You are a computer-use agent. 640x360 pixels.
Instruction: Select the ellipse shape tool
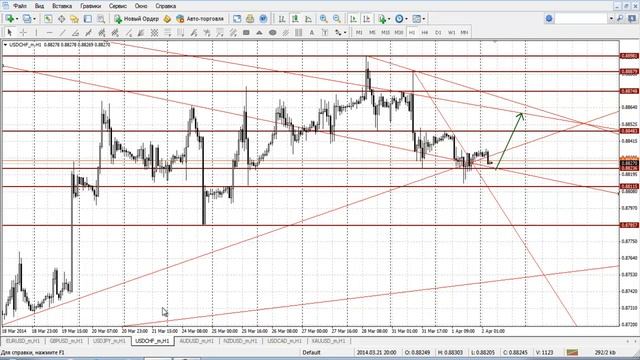click(x=273, y=32)
